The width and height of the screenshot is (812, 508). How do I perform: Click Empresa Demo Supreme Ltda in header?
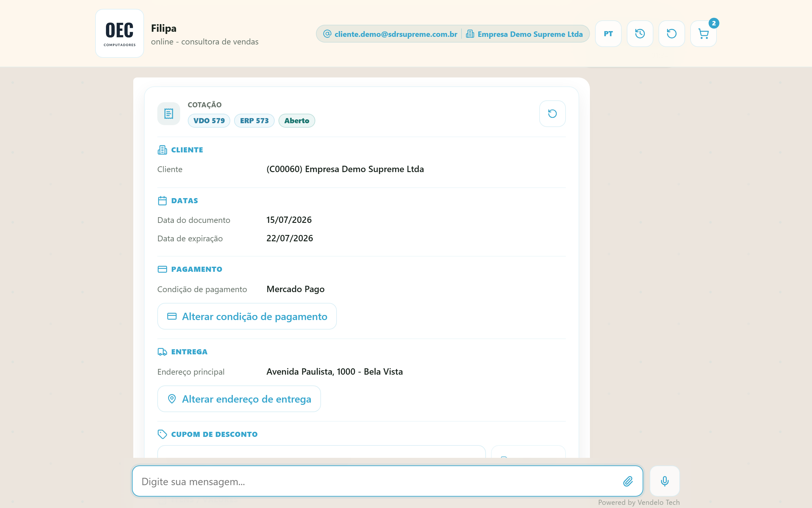(524, 34)
